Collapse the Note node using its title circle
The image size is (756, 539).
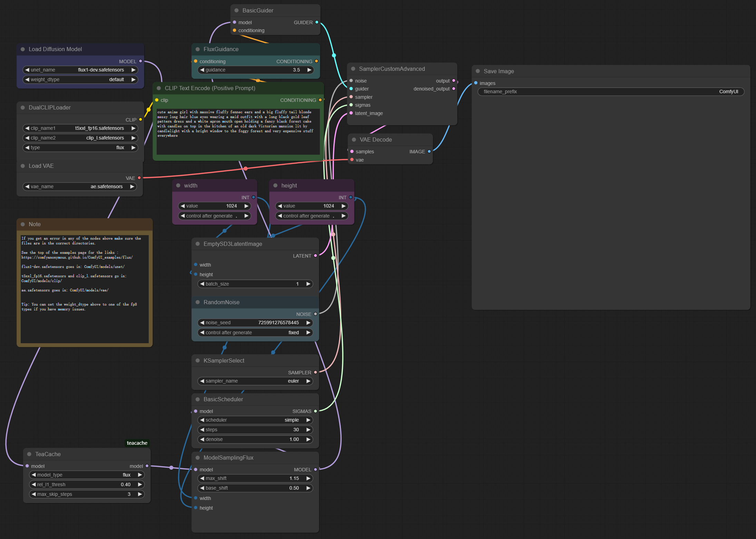(23, 224)
